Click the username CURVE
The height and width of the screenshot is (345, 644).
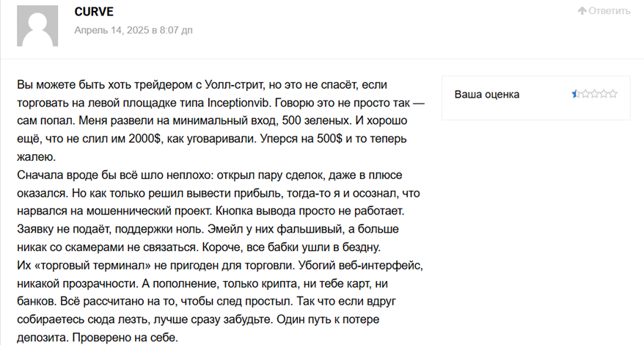pyautogui.click(x=94, y=12)
